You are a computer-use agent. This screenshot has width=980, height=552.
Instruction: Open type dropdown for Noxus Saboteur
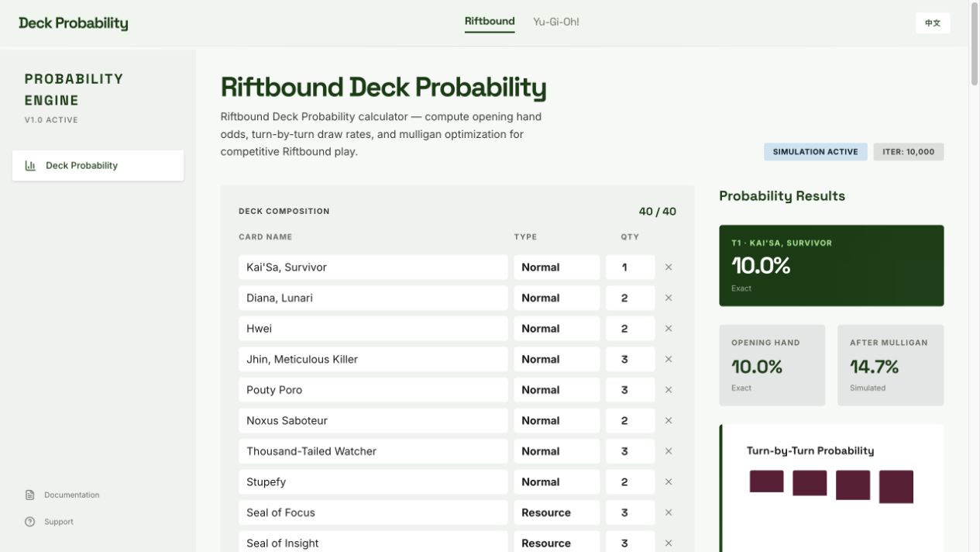point(556,420)
